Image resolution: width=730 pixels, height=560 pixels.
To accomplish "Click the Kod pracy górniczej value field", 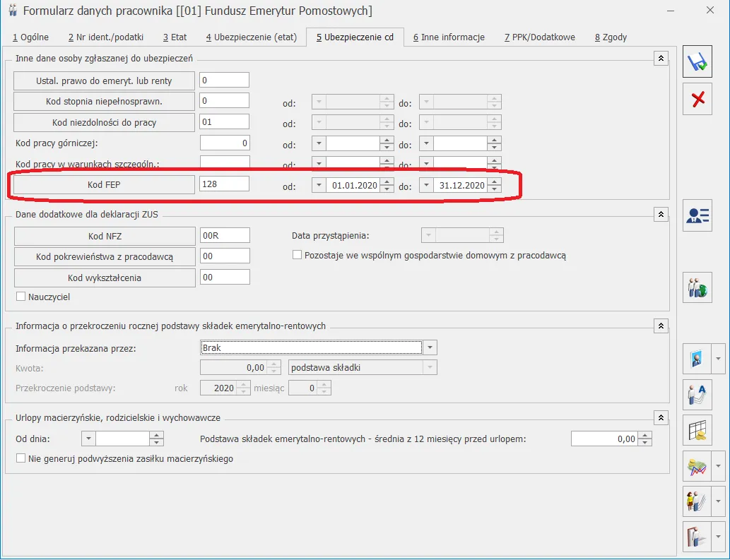I will (225, 143).
